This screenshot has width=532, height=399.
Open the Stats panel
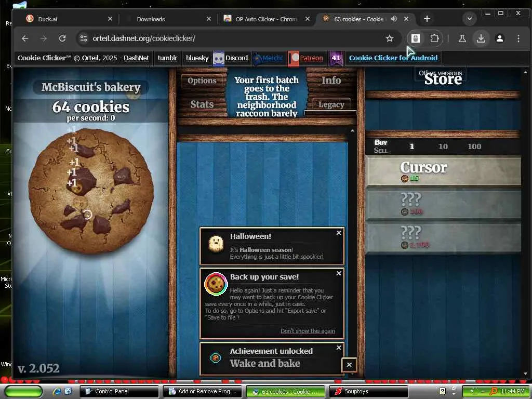[x=202, y=104]
